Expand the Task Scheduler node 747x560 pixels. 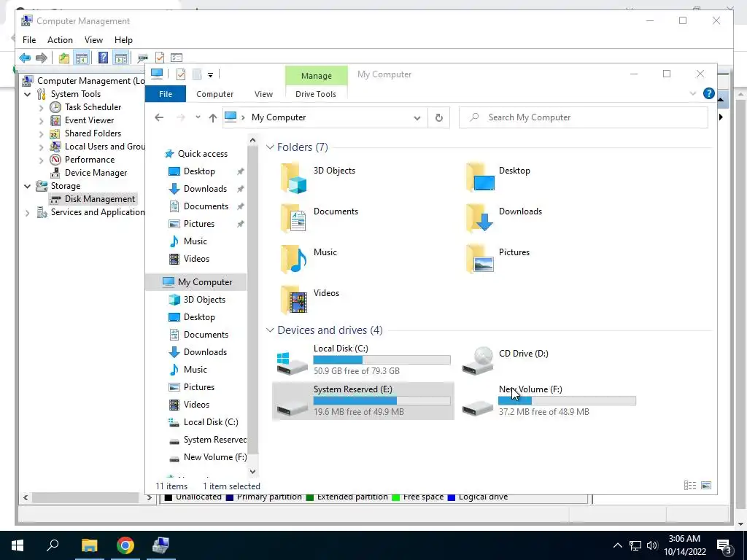point(42,108)
